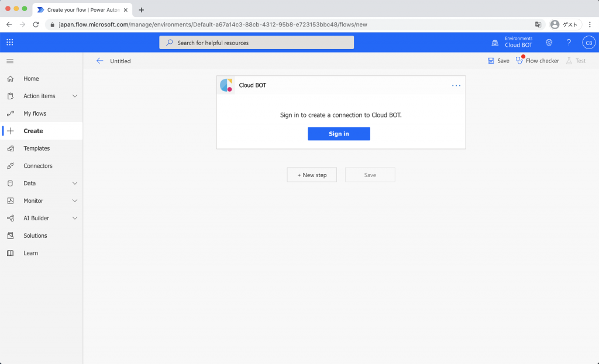Go back using the Untitled back arrow
599x364 pixels.
pyautogui.click(x=99, y=61)
